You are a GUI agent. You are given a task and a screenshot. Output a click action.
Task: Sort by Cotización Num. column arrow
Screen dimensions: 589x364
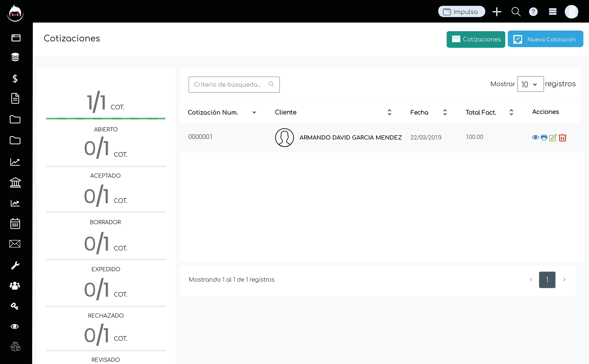254,112
